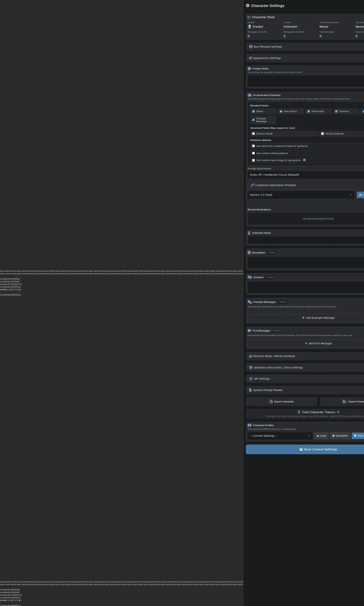The height and width of the screenshot is (606, 364).
Task: Click the API Settings sliders icon
Action: [251, 379]
